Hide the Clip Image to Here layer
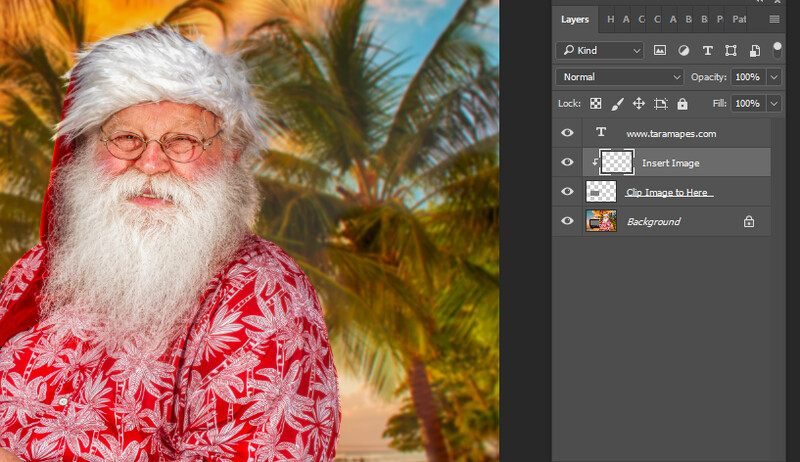The height and width of the screenshot is (462, 800). point(567,192)
